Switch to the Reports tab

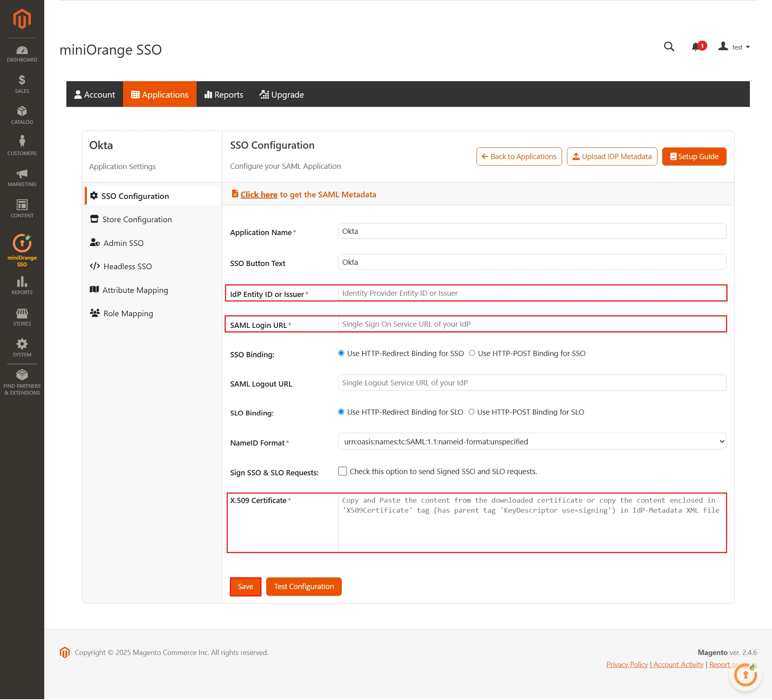(224, 94)
